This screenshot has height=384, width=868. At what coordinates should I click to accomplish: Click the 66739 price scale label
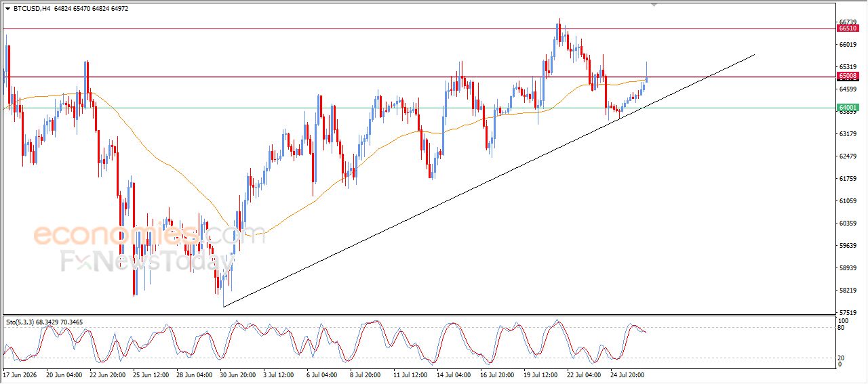tap(848, 22)
